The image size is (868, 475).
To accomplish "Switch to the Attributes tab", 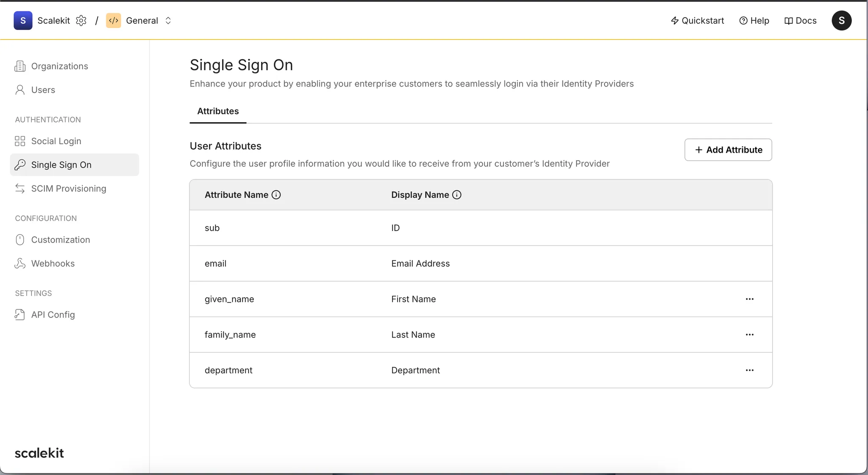I will click(217, 111).
